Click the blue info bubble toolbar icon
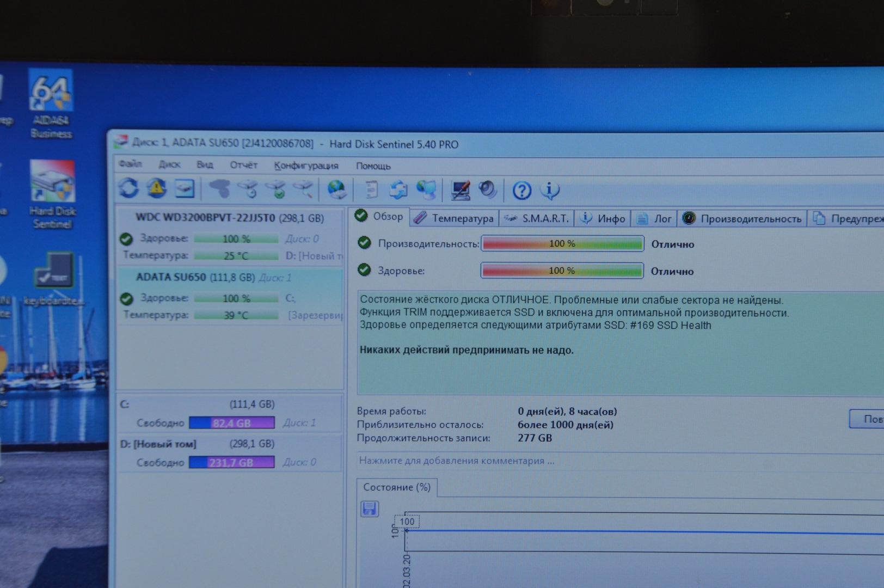Screen dimensions: 884x588 click(x=550, y=190)
